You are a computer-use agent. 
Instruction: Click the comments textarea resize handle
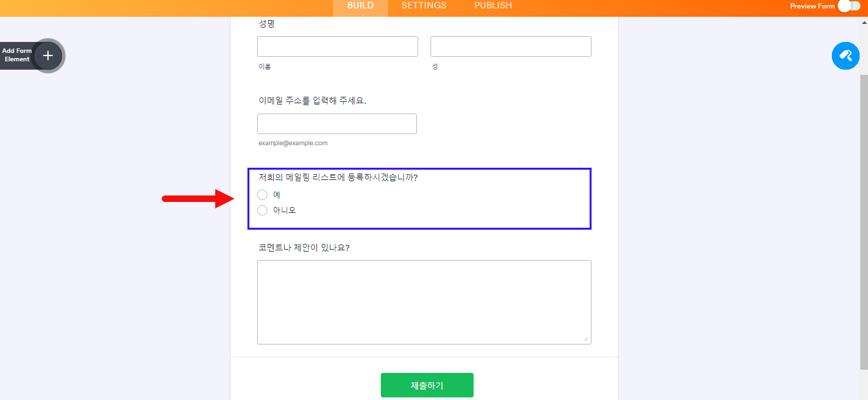pos(586,339)
